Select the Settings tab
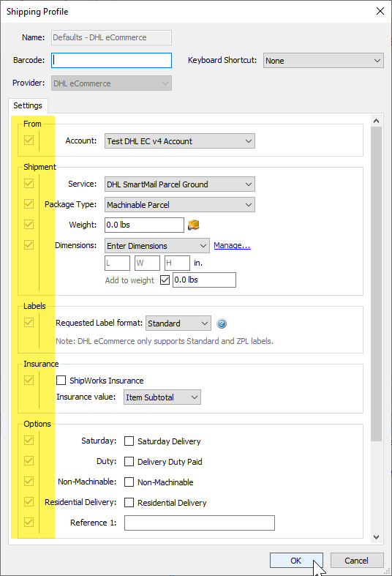The height and width of the screenshot is (576, 392). point(28,105)
